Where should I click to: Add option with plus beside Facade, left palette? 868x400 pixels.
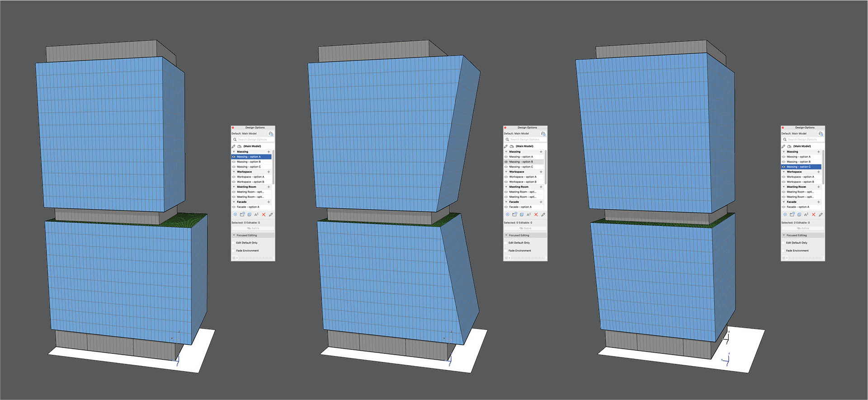click(x=269, y=202)
